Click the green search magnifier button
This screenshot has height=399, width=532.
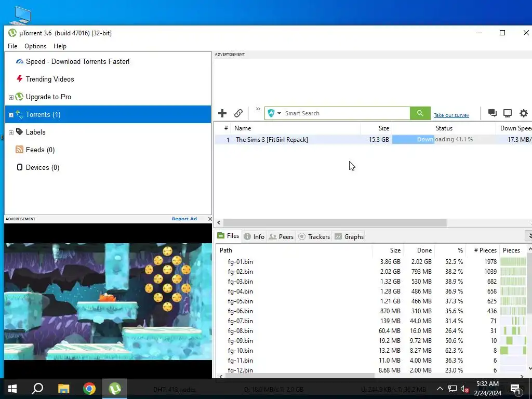[x=420, y=113]
